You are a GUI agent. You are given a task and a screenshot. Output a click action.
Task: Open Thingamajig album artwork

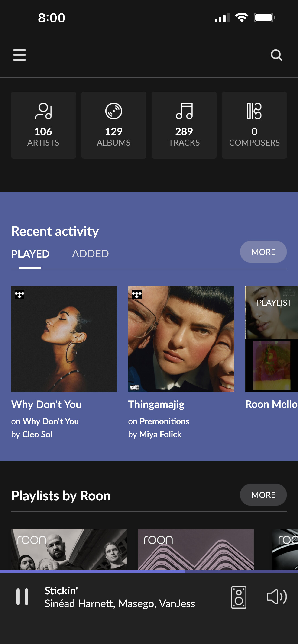tap(181, 339)
